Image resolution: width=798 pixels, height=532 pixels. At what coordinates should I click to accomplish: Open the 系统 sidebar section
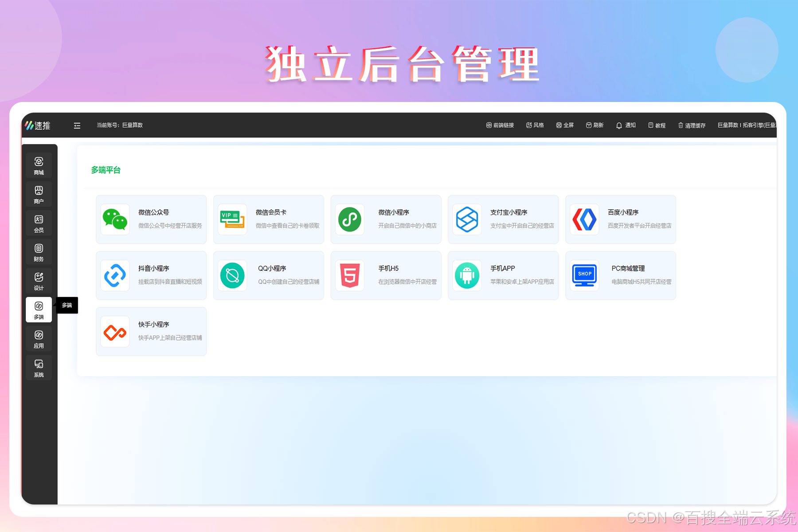pos(39,368)
